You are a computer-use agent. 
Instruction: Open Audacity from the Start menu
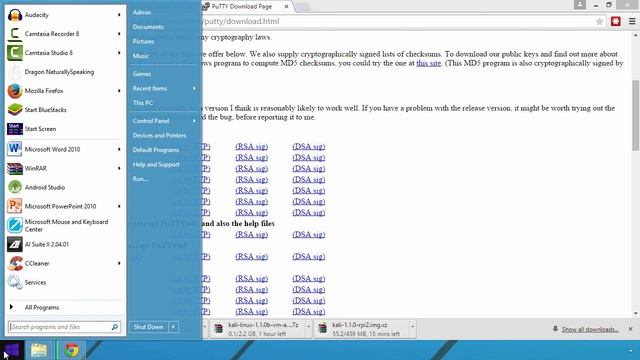[64, 15]
